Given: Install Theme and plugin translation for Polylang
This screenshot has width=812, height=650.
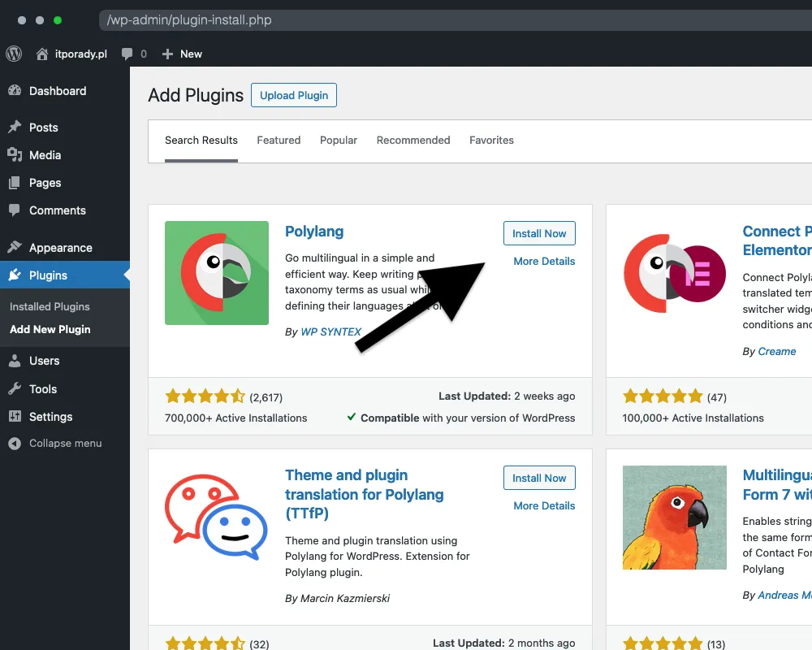Looking at the screenshot, I should point(539,478).
